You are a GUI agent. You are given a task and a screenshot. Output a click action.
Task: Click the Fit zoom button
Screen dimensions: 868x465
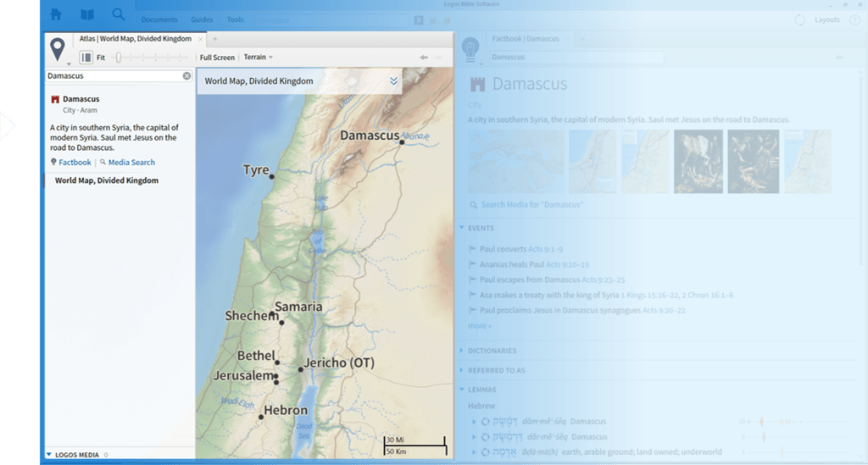[x=101, y=58]
